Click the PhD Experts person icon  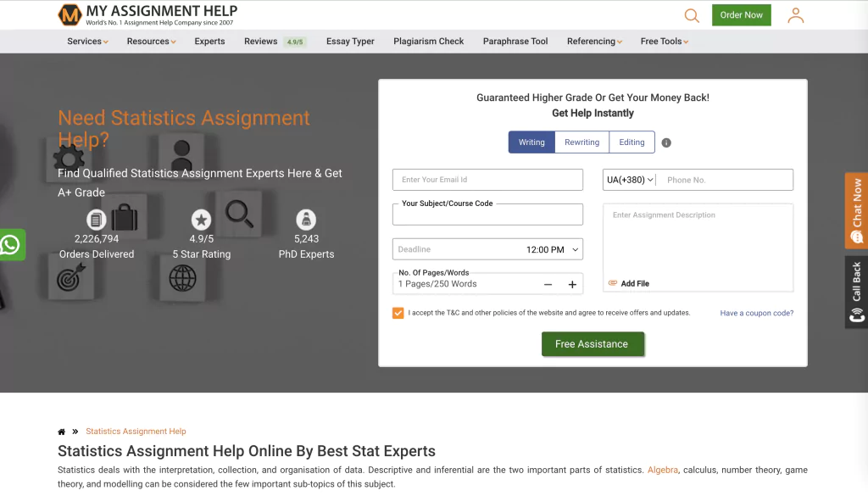306,220
